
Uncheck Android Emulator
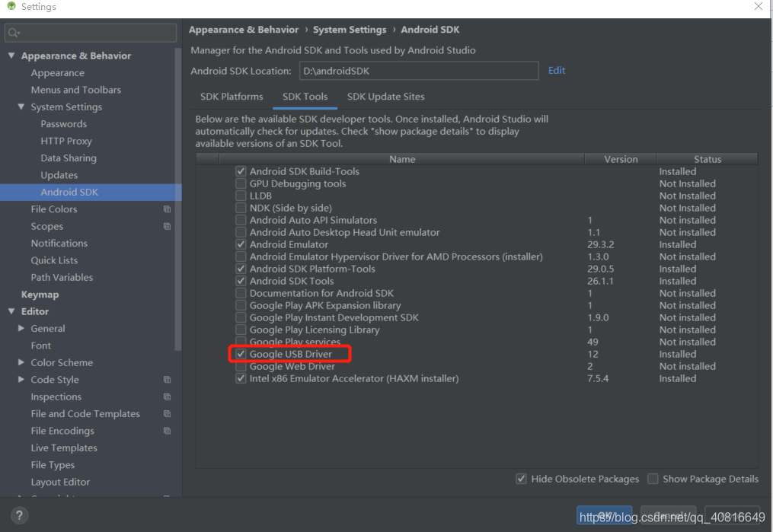[241, 244]
